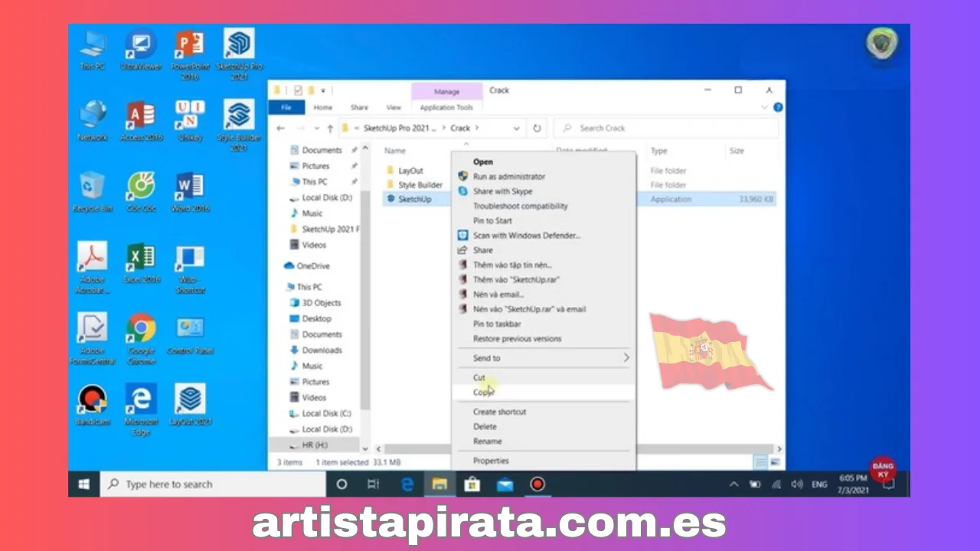The height and width of the screenshot is (551, 980).
Task: Click the Cortana circle on the taskbar
Action: 342,484
